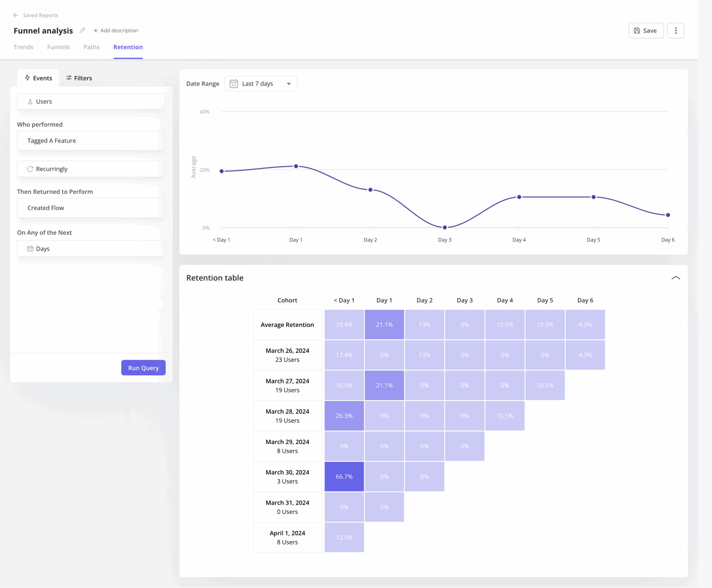Click the save disk icon on the Save button
712x588 pixels.
tap(638, 30)
